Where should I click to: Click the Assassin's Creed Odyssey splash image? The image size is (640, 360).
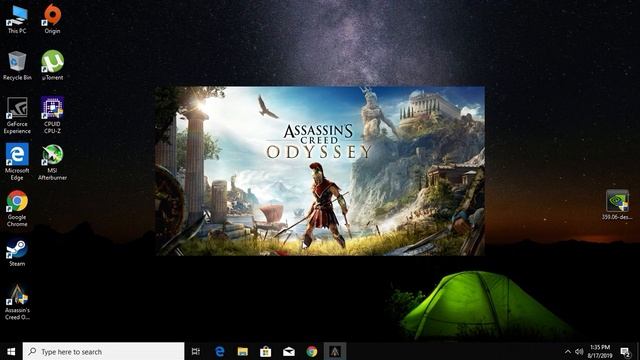tap(320, 171)
